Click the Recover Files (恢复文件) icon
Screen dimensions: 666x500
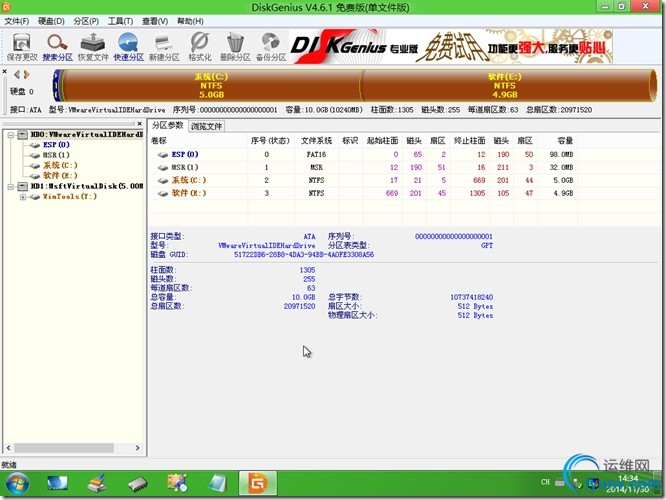[93, 47]
